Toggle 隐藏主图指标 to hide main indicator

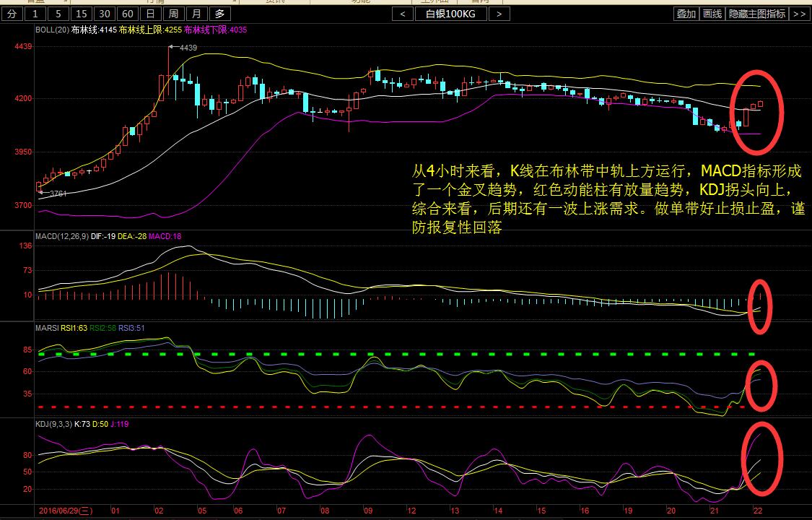[x=756, y=14]
